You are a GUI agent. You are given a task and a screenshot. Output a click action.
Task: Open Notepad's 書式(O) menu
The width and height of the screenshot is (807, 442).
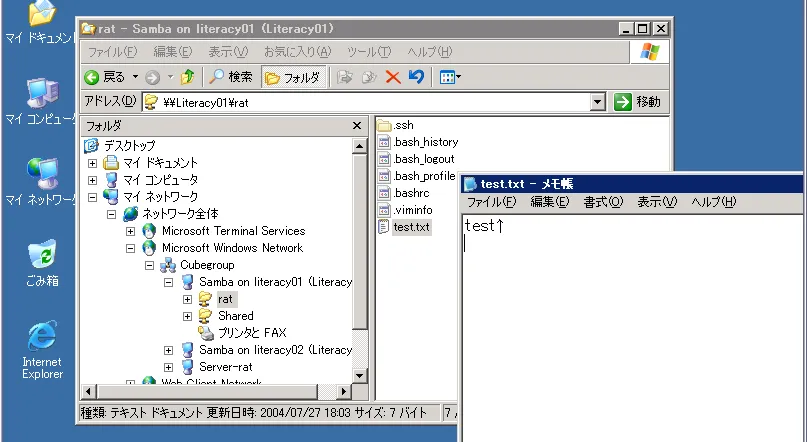[603, 202]
